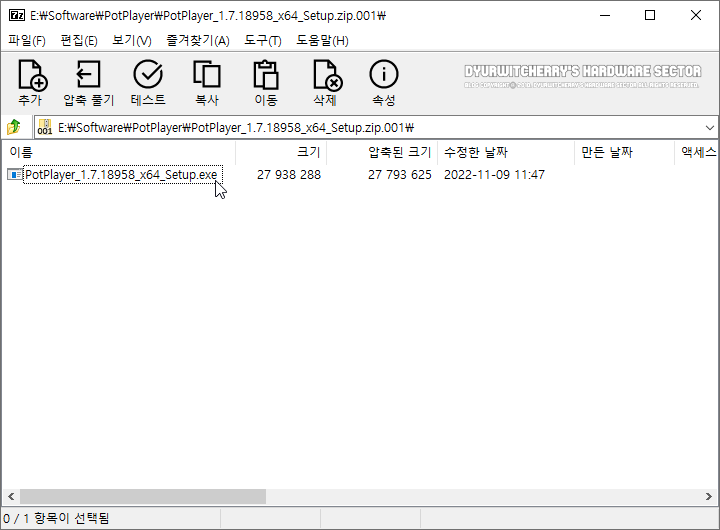Click the size value 27 938 288

[289, 175]
